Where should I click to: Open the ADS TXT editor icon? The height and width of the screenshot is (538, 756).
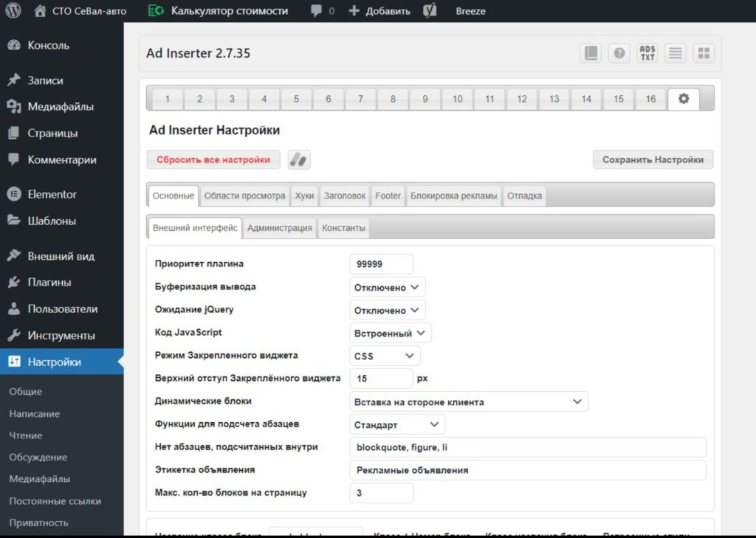coord(647,53)
